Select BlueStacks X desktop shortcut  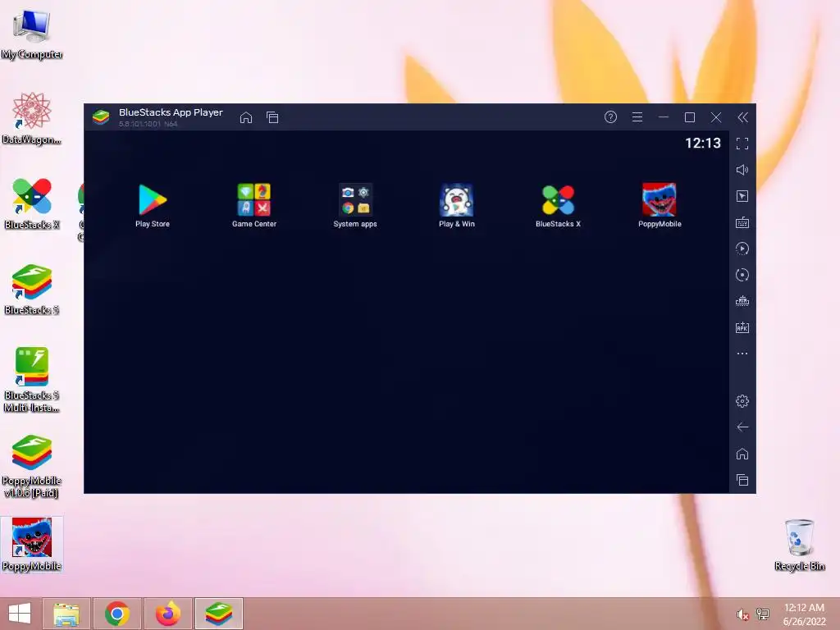click(32, 203)
